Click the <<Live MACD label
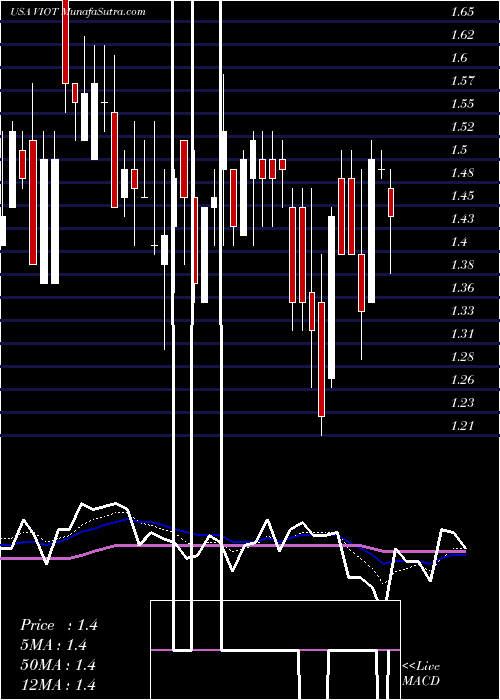The image size is (500, 700). (x=421, y=674)
